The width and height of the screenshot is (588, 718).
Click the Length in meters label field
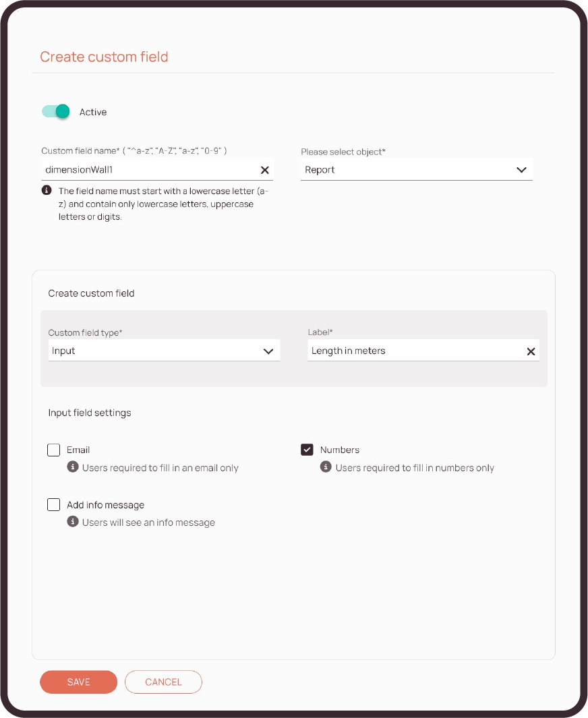coord(411,351)
